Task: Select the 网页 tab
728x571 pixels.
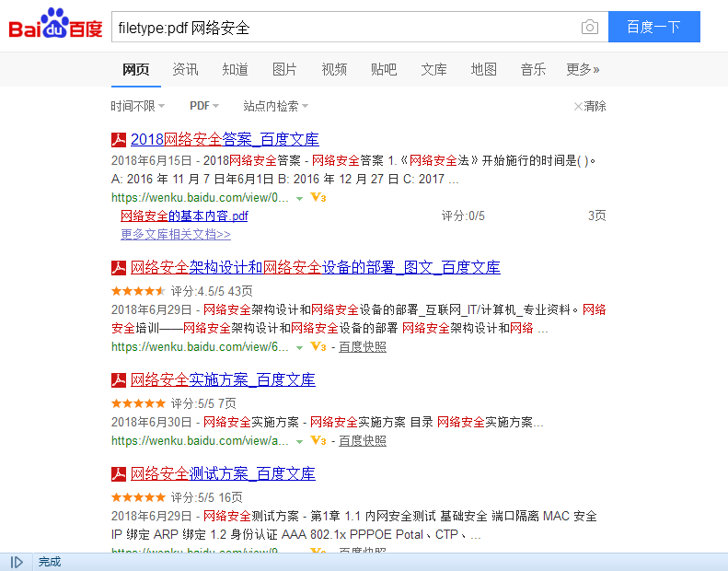Action: pyautogui.click(x=136, y=70)
